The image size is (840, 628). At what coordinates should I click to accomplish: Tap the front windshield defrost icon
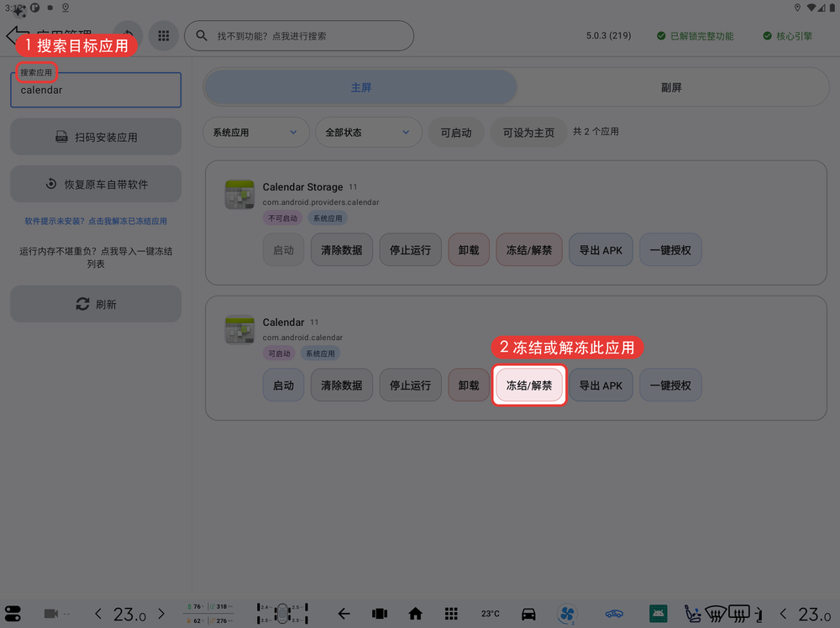[x=716, y=614]
